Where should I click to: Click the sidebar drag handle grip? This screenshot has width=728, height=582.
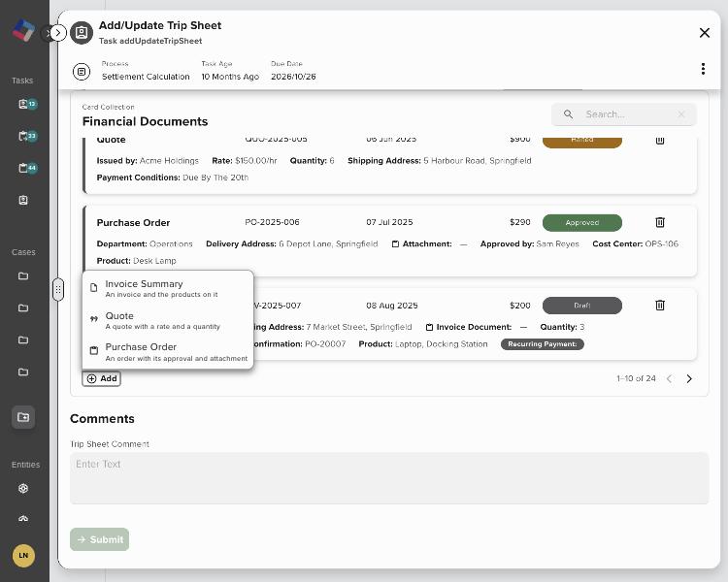(x=58, y=290)
